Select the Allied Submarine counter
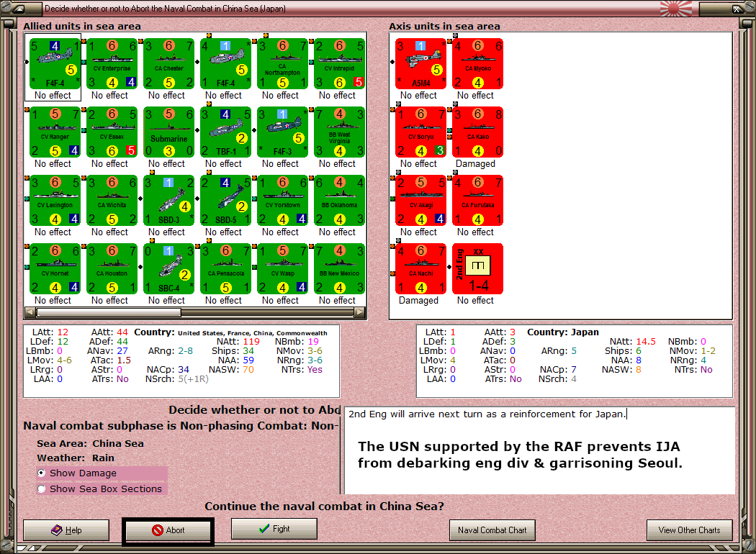 click(x=168, y=132)
